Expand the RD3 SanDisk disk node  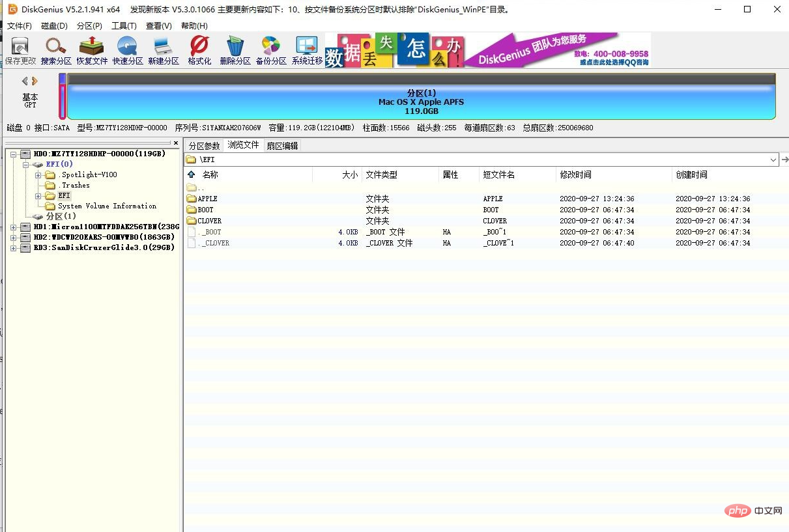(14, 247)
